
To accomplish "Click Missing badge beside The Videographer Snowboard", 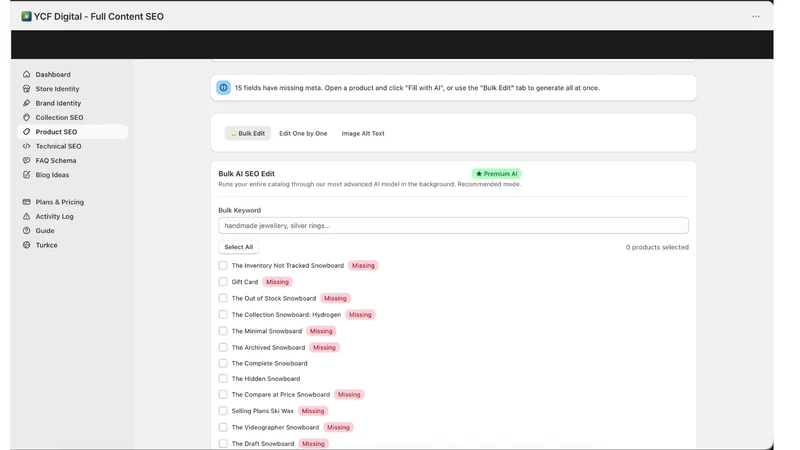I will click(x=338, y=427).
